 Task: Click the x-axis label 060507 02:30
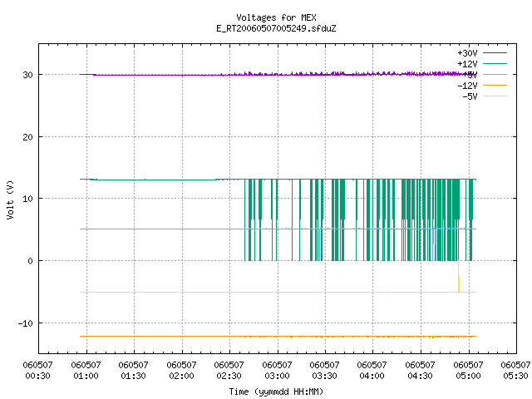(229, 371)
